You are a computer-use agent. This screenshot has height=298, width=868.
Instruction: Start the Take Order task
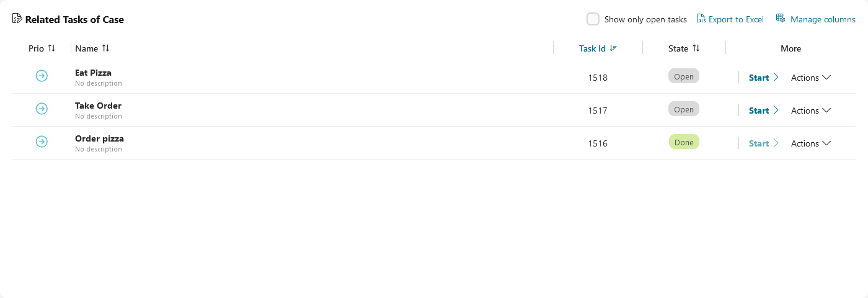click(763, 111)
